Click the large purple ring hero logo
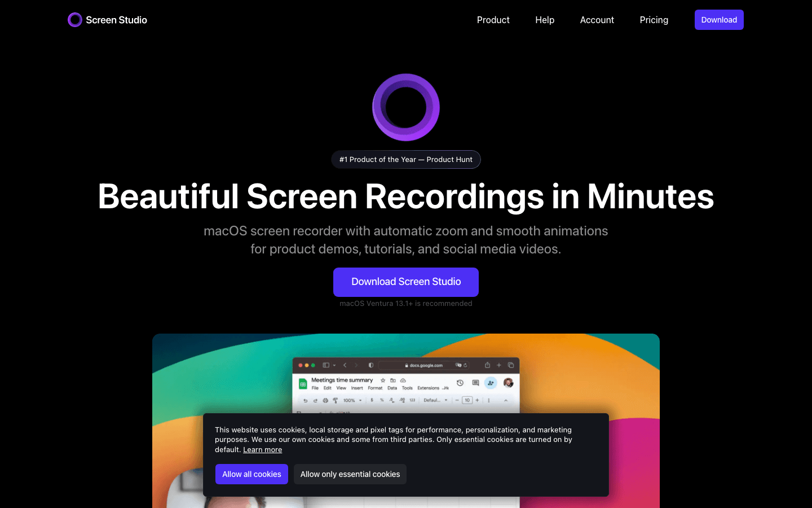Screen dimensions: 812x508 (x=406, y=107)
